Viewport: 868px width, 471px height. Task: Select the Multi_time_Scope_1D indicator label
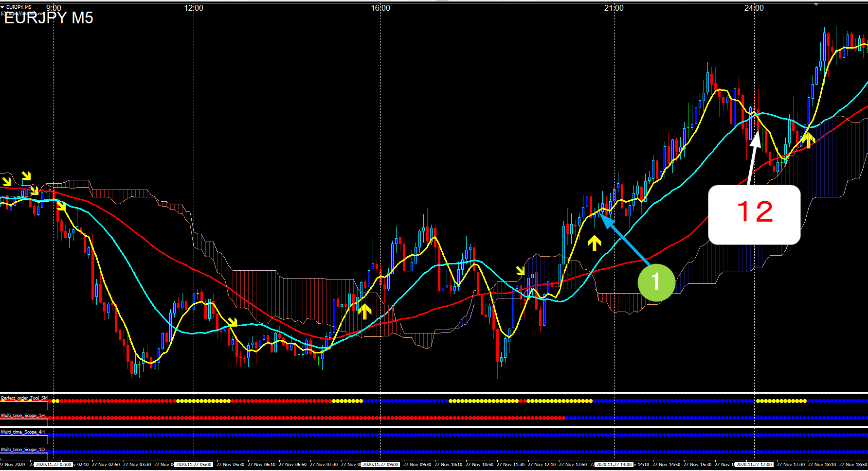click(23, 450)
